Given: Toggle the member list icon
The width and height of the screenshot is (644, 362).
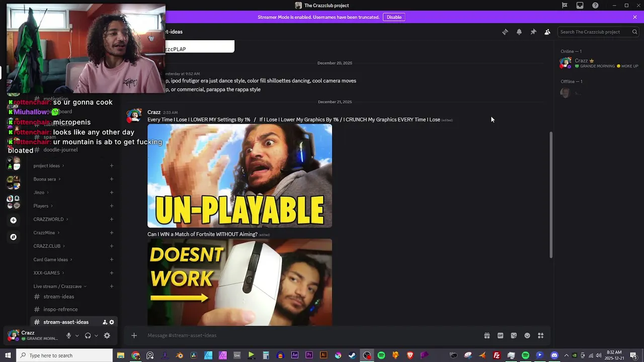Looking at the screenshot, I should (547, 32).
